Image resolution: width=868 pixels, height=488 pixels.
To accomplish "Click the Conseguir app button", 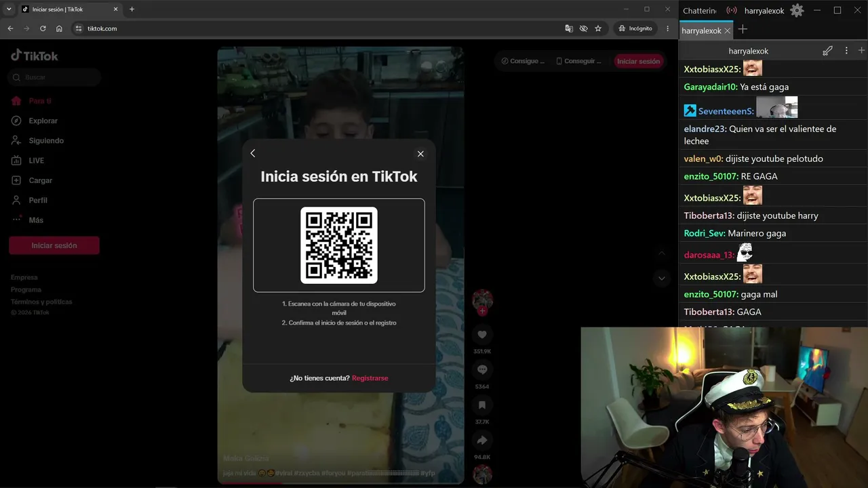I will pyautogui.click(x=578, y=61).
